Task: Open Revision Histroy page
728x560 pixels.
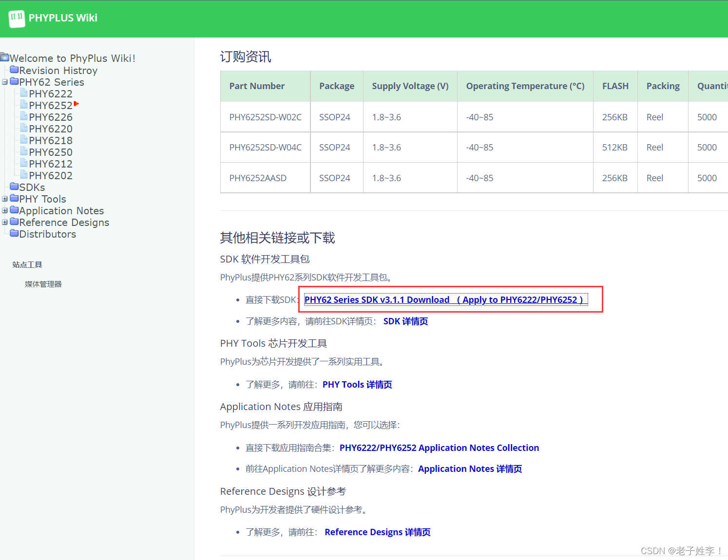Action: tap(58, 71)
